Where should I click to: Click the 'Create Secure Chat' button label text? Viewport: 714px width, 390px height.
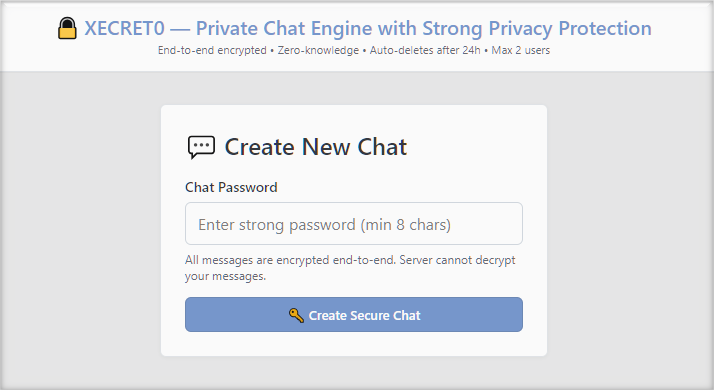364,315
